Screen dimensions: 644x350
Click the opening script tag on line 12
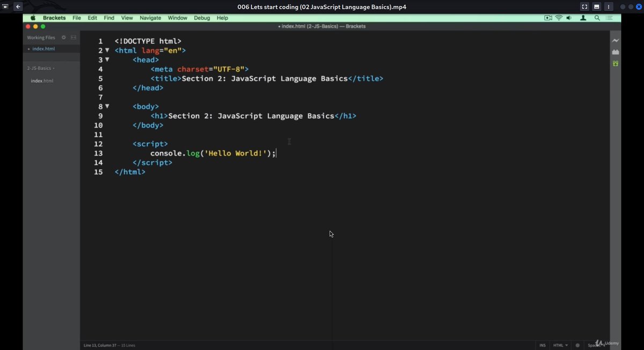click(150, 144)
